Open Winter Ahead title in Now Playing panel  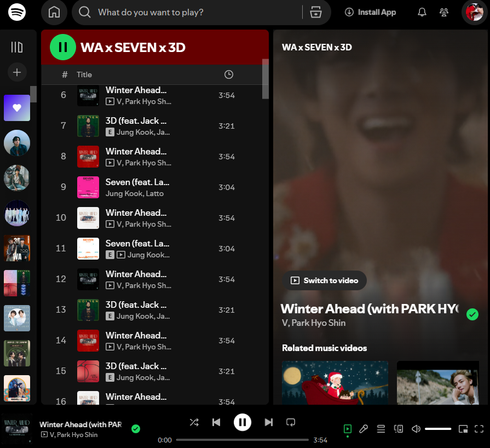click(370, 309)
